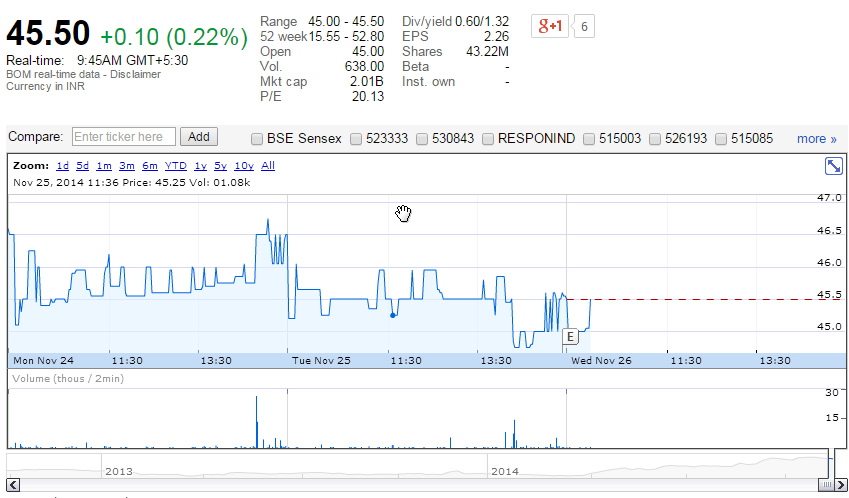The height and width of the screenshot is (498, 849).
Task: Click the +1 count bubble showing 6
Action: pyautogui.click(x=584, y=27)
